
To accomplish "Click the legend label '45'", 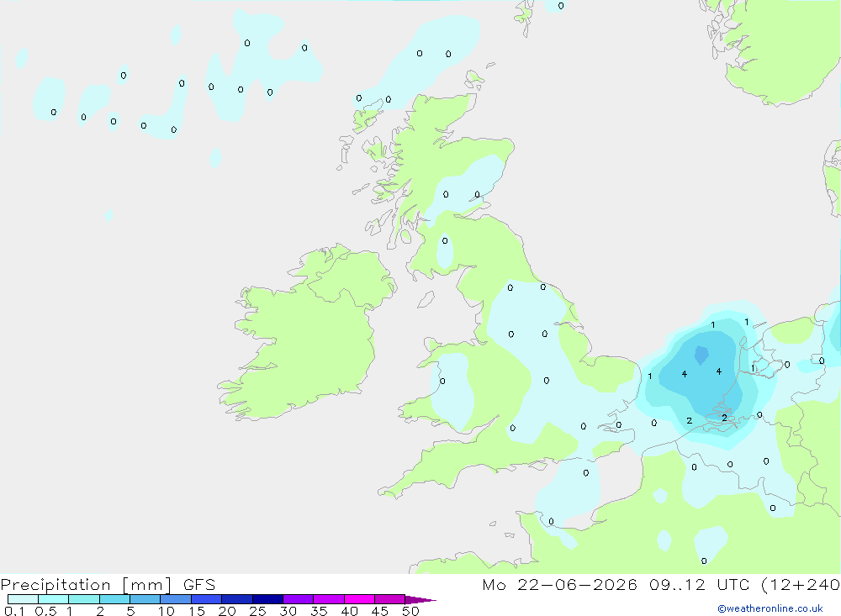I will 380,611.
